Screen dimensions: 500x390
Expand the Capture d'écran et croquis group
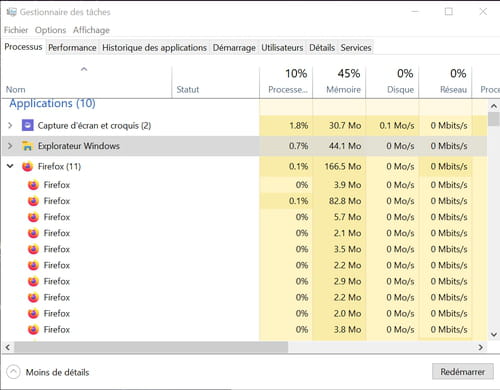tap(10, 126)
